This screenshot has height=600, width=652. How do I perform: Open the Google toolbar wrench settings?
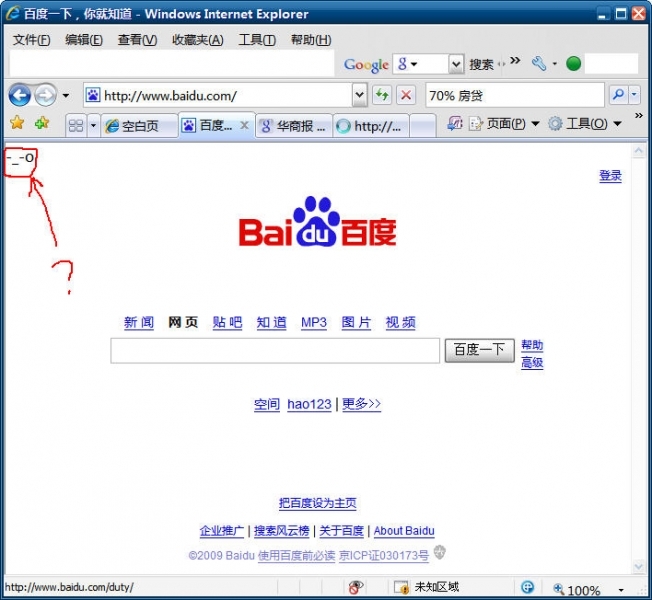click(539, 64)
